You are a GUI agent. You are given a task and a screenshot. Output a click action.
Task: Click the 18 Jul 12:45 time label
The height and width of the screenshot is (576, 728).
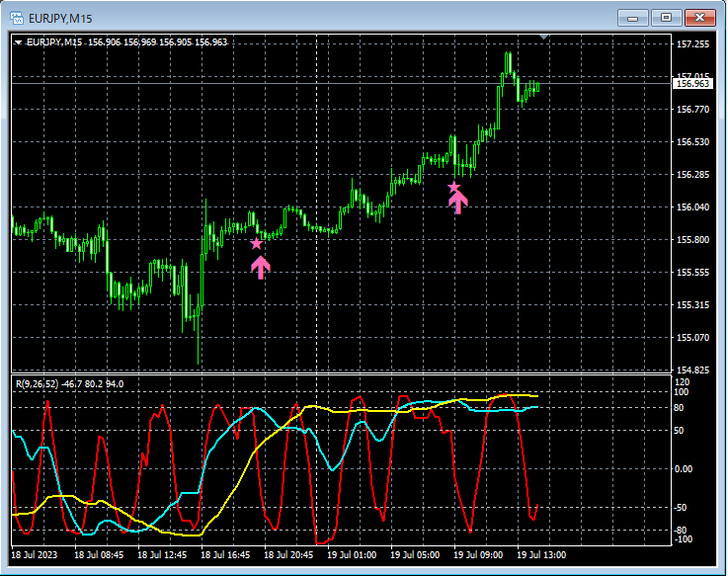click(x=162, y=555)
